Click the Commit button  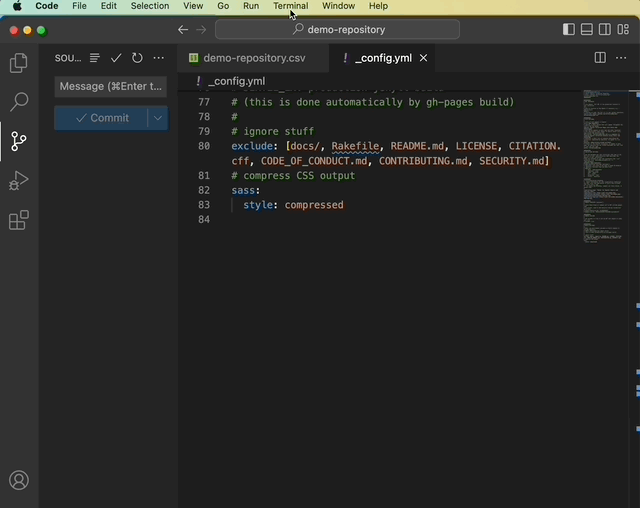[x=101, y=118]
